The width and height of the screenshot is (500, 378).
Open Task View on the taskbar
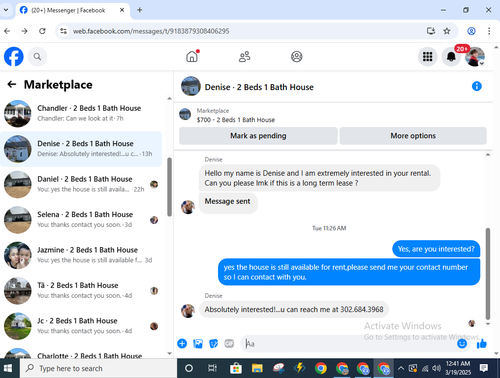tap(212, 368)
